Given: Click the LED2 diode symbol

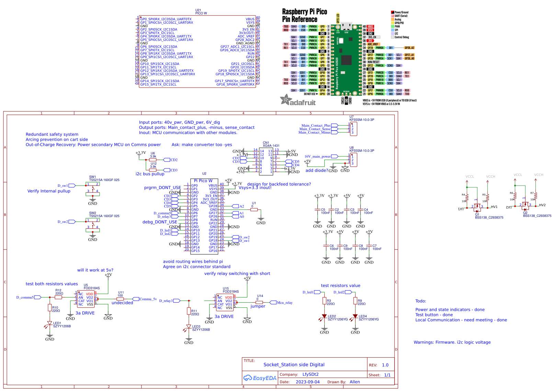Looking at the screenshot, I should [324, 316].
